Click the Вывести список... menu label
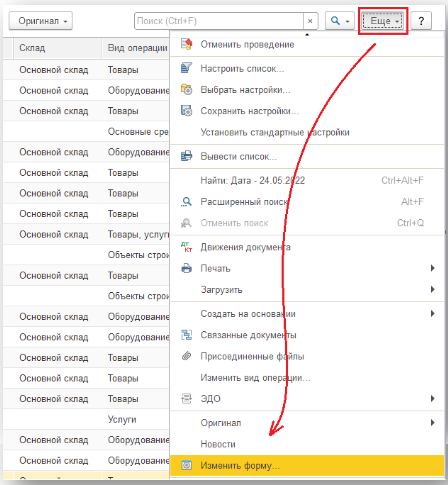The width and height of the screenshot is (448, 485). click(x=239, y=156)
